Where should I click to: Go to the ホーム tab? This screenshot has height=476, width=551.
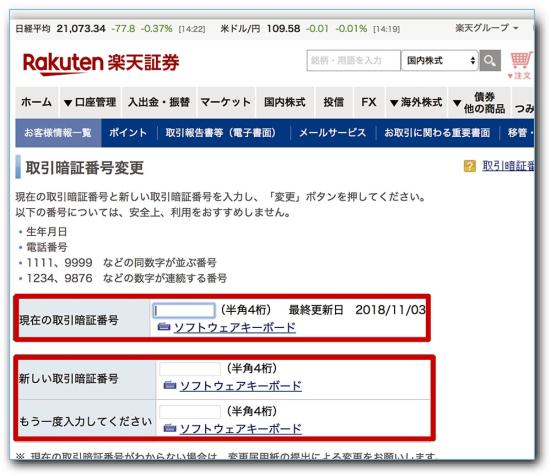[x=37, y=102]
